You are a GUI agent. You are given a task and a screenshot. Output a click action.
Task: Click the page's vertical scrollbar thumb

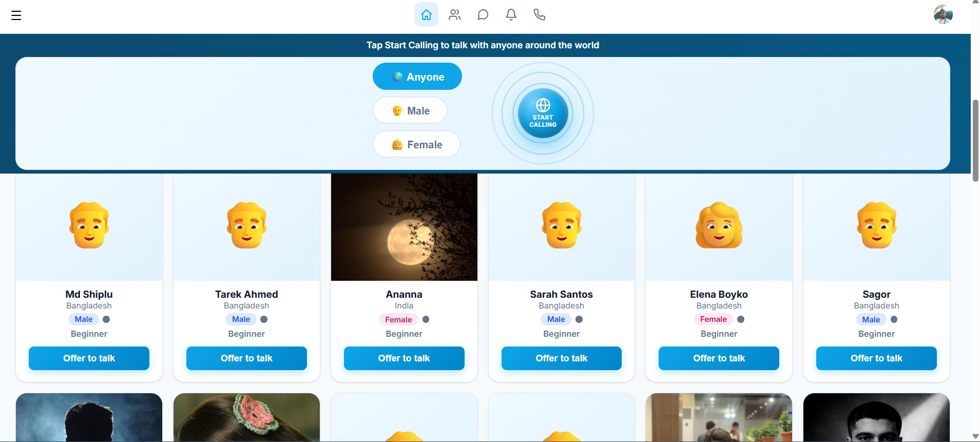point(975,140)
